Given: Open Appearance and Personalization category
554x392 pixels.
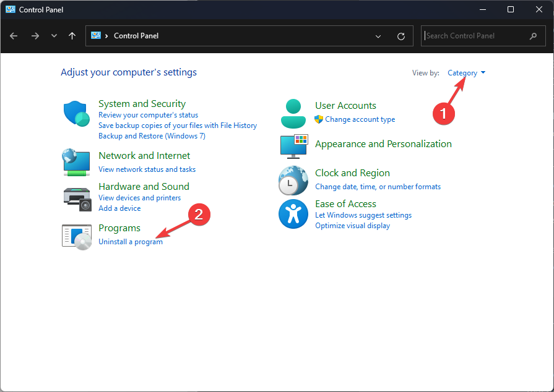Looking at the screenshot, I should [x=383, y=144].
